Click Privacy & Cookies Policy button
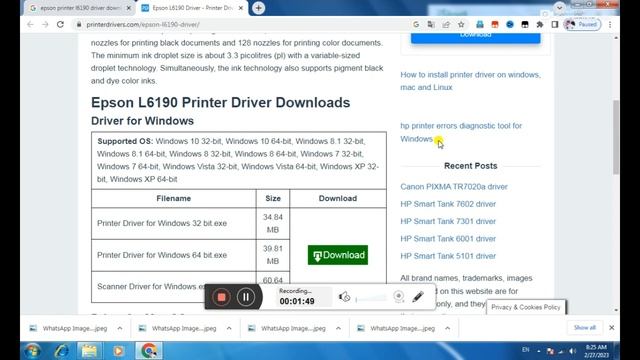 coord(526,307)
